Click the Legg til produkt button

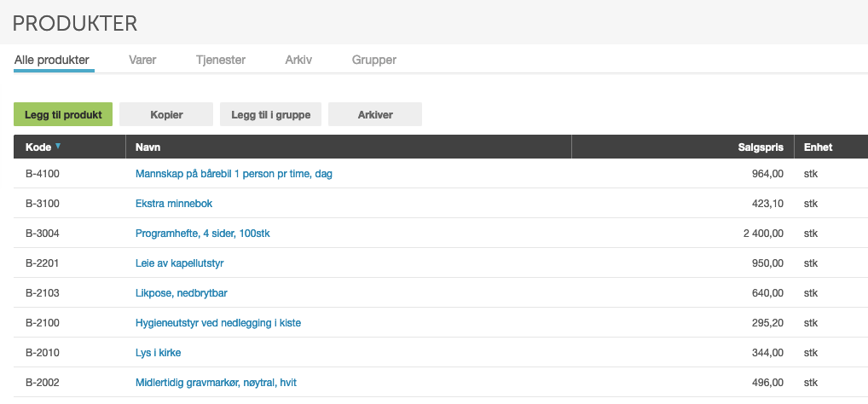pos(63,114)
